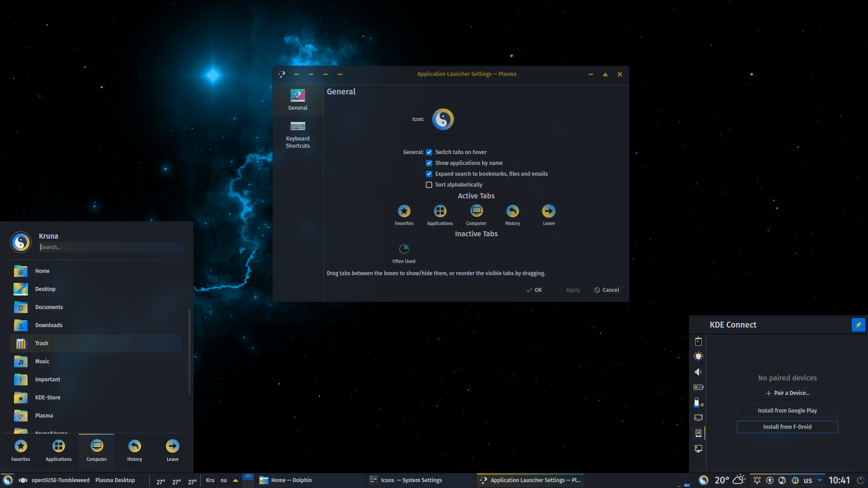The height and width of the screenshot is (488, 868).
Task: Switch launcher to History tab
Action: [135, 451]
